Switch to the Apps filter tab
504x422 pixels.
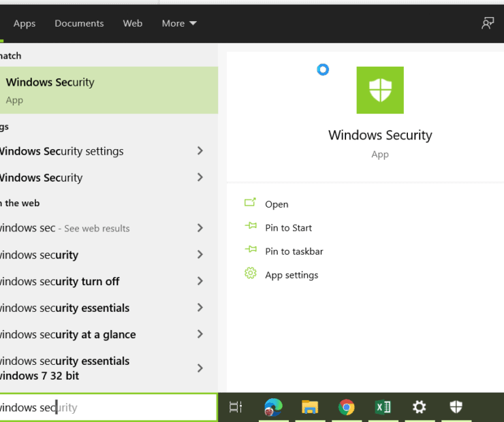pyautogui.click(x=25, y=23)
